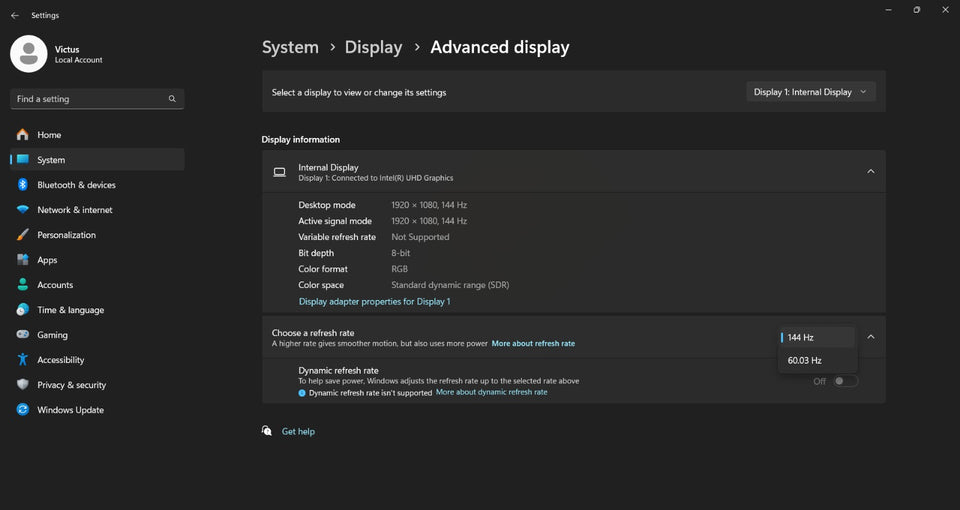Click the Desktop mode value 1920 × 1080, 144 Hz
Screen dimensions: 960x510
pos(429,205)
